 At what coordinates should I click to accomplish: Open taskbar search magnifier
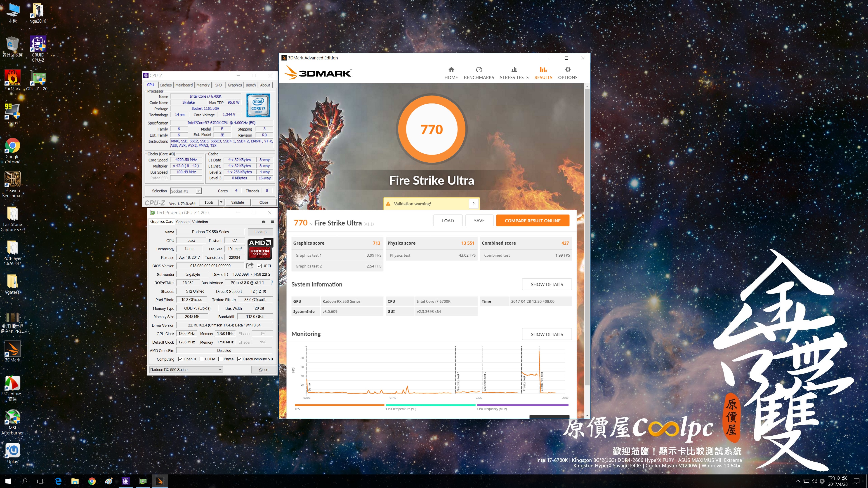24,481
